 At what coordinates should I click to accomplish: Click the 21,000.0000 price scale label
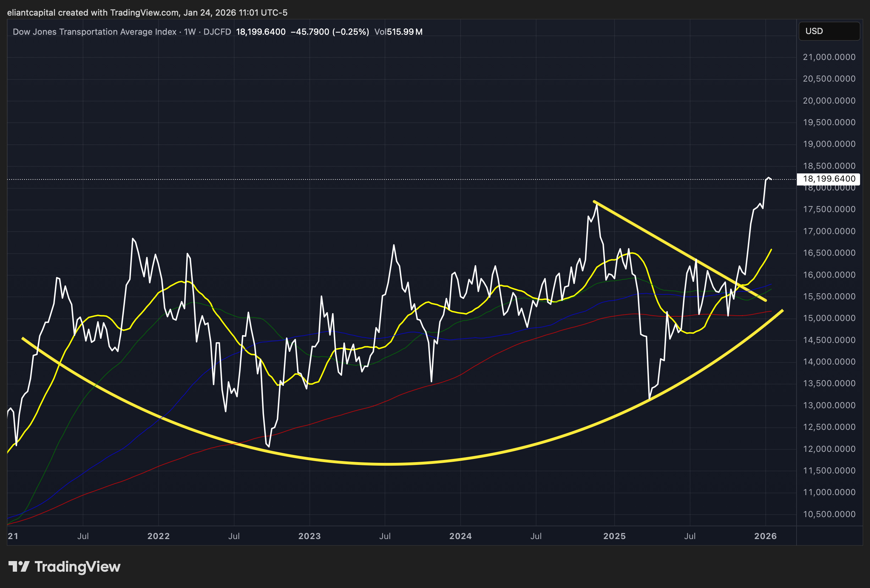pos(829,57)
